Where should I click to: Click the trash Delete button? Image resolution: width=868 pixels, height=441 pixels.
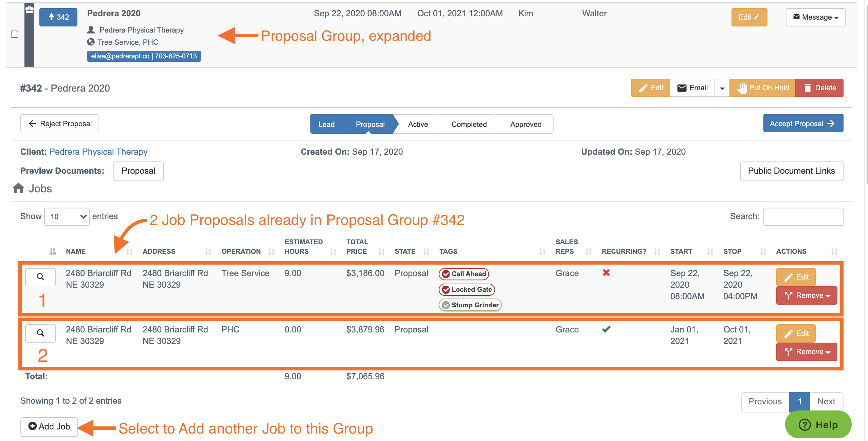coord(819,88)
